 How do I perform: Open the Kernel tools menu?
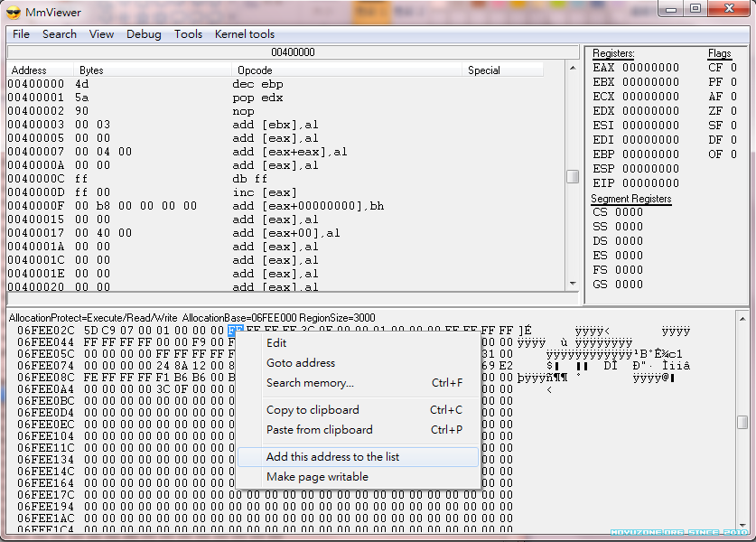point(244,34)
